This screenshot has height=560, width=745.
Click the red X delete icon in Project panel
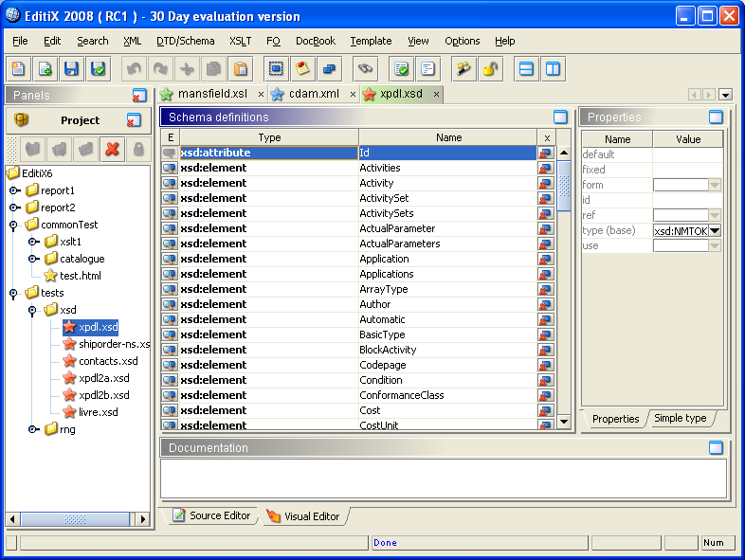112,150
